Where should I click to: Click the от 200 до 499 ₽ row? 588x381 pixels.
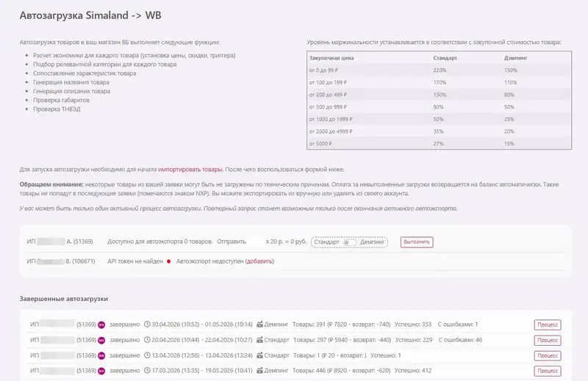click(439, 95)
